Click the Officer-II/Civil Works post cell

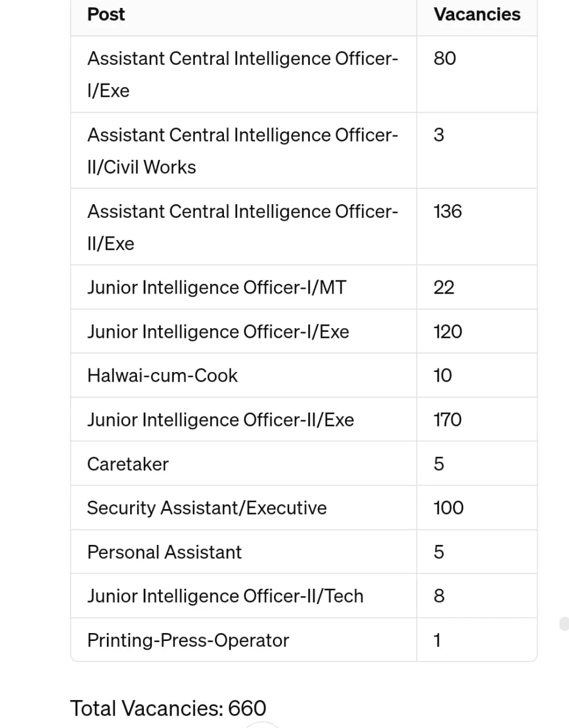242,151
